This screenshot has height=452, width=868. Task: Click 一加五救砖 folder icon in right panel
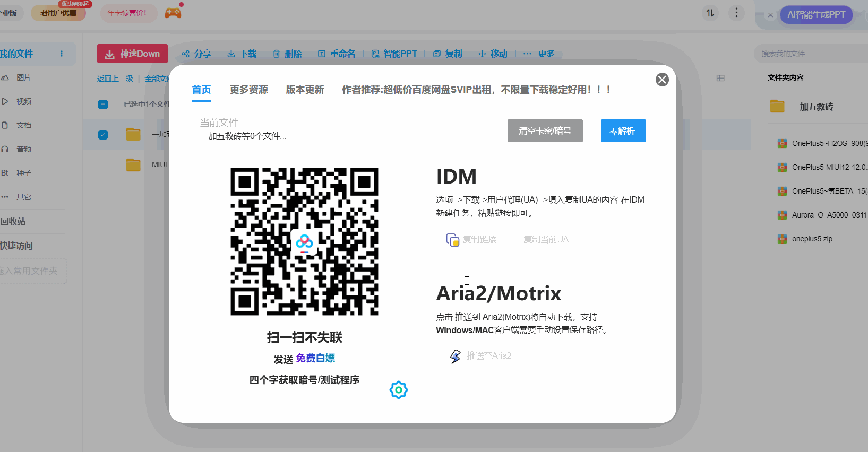click(x=777, y=106)
